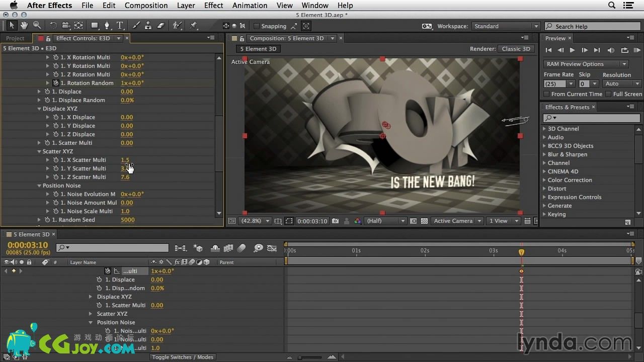Open Spotlight search in the menu bar

pos(612,6)
